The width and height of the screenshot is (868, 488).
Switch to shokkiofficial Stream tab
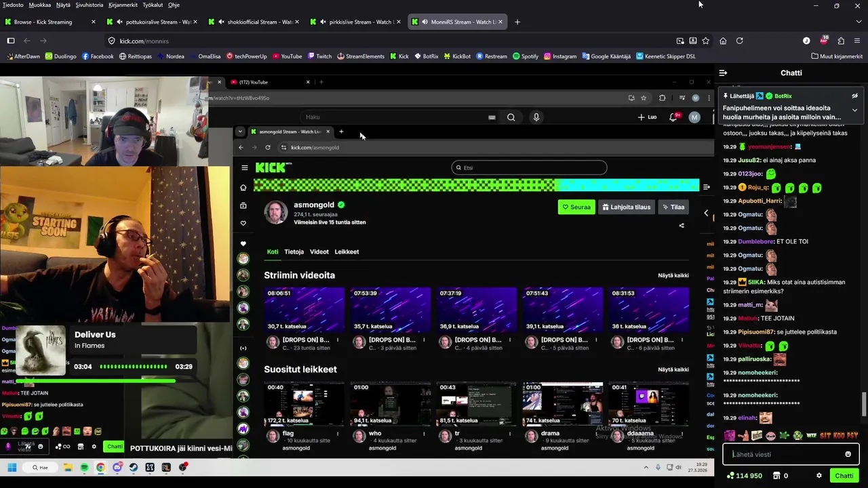point(254,22)
